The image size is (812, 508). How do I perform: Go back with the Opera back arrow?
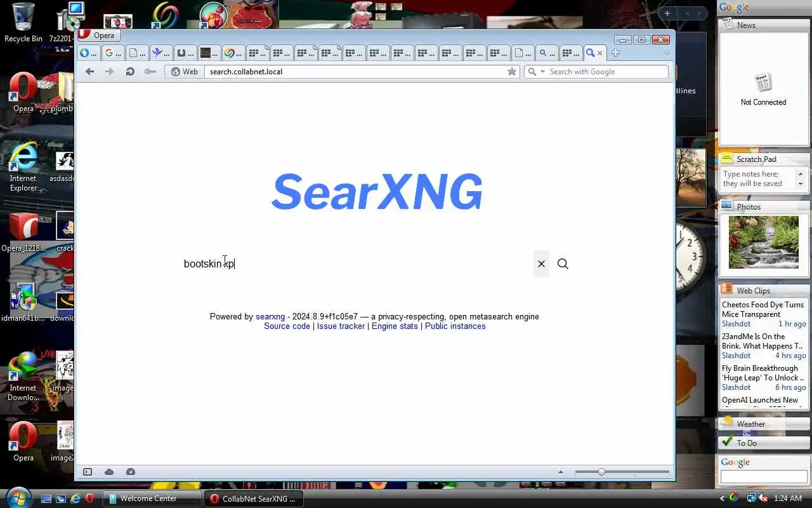[89, 72]
